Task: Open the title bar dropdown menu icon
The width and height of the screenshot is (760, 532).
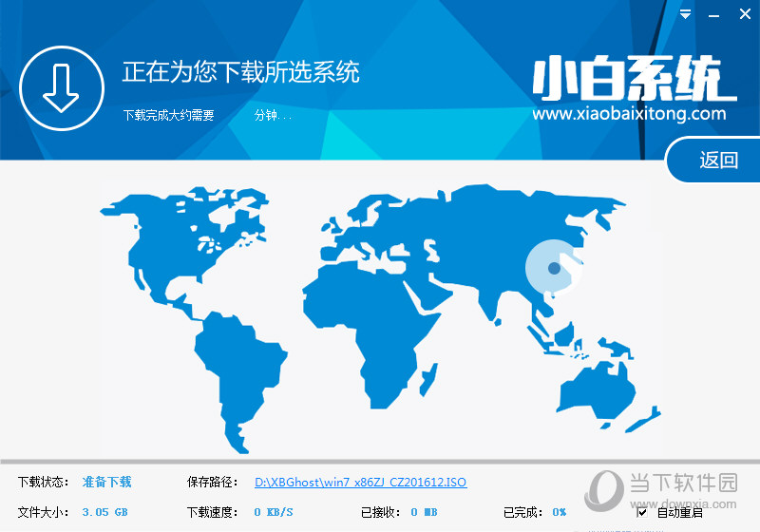Action: 685,14
